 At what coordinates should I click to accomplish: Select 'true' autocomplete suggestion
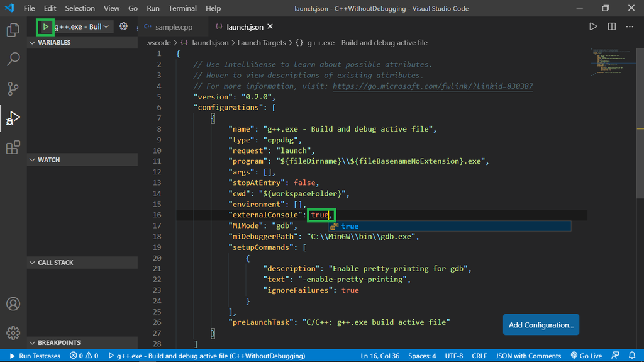449,226
